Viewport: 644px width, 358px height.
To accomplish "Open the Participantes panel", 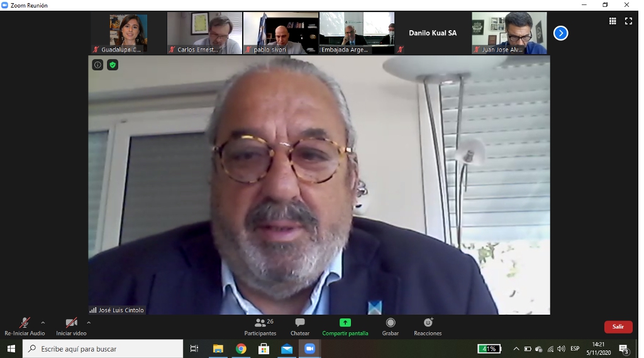I will click(x=260, y=326).
